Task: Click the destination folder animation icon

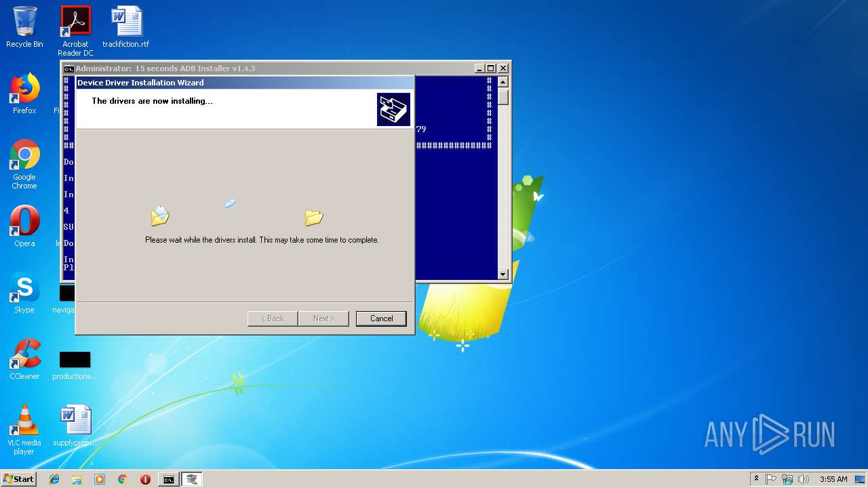Action: [x=314, y=217]
